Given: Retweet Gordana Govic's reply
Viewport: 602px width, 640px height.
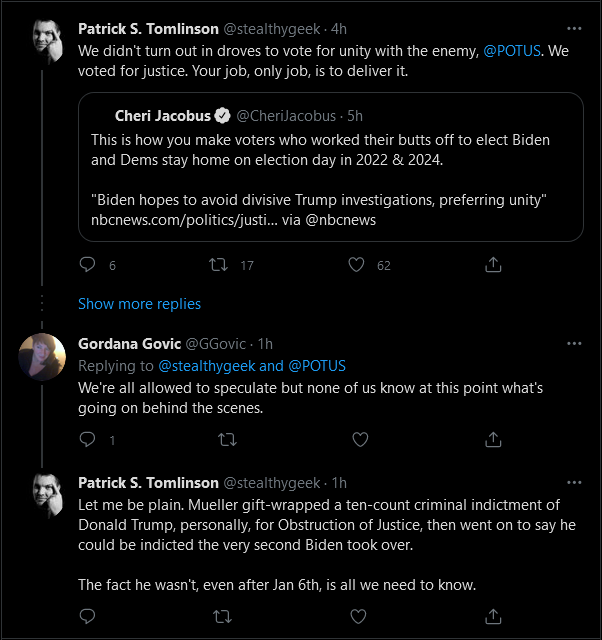Looking at the screenshot, I should click(227, 440).
